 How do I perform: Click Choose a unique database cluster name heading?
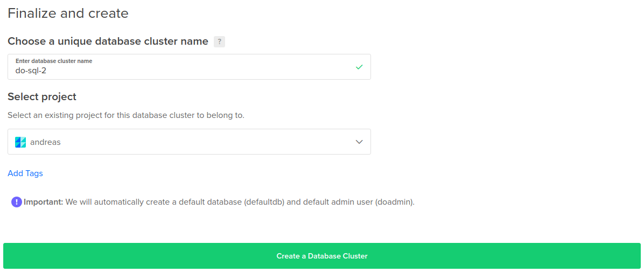point(108,41)
